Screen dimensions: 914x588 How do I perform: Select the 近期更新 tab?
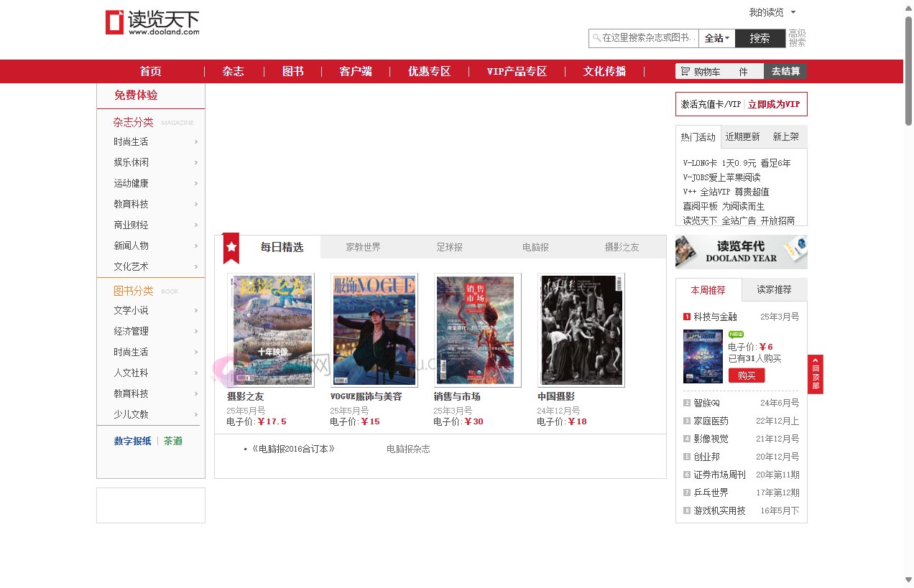742,137
